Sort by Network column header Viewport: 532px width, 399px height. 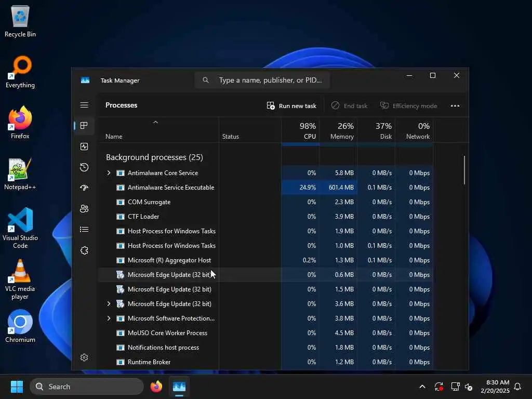pos(414,131)
